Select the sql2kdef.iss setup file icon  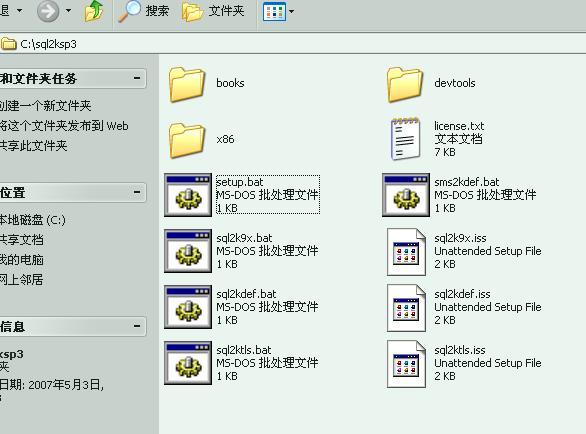point(406,308)
